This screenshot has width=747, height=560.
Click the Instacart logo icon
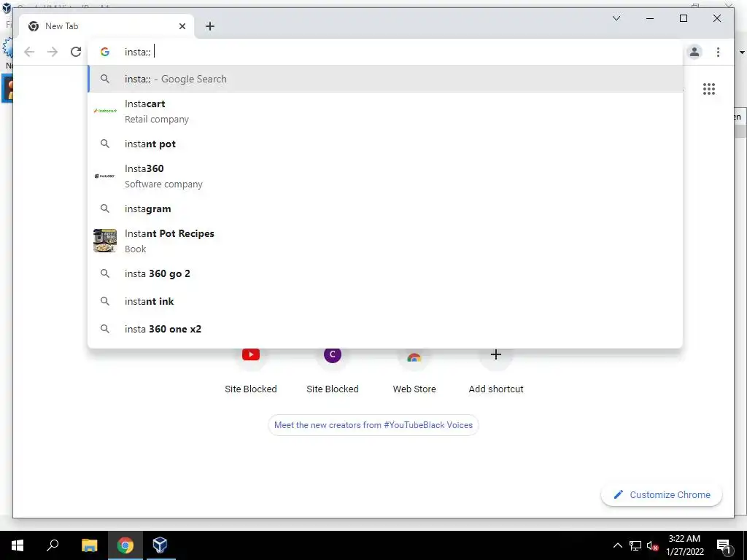coord(105,111)
